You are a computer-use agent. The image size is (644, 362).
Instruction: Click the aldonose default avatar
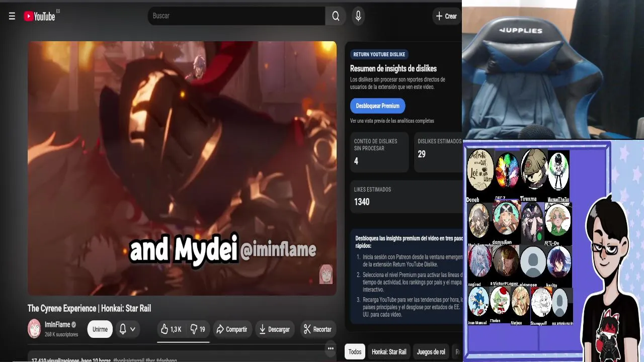point(533,261)
